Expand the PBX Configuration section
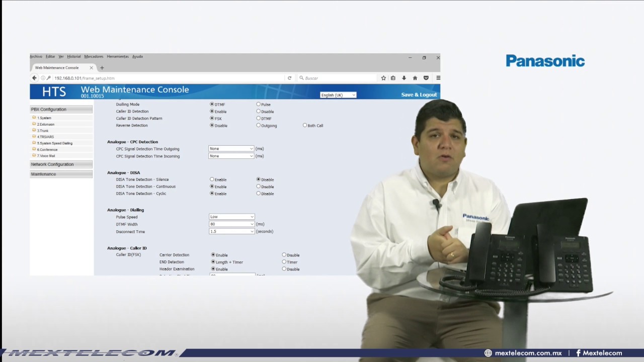The image size is (644, 362). [61, 109]
